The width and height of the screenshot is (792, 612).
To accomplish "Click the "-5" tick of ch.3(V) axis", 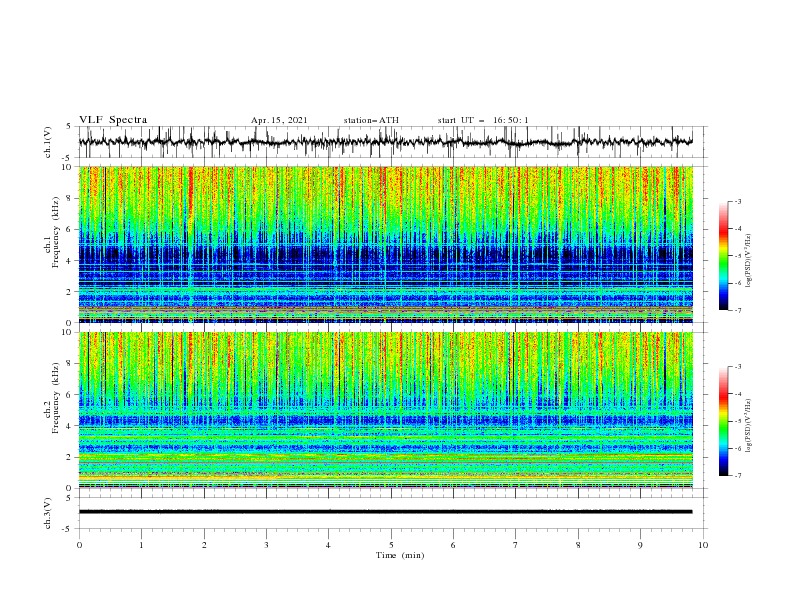I will (x=67, y=529).
